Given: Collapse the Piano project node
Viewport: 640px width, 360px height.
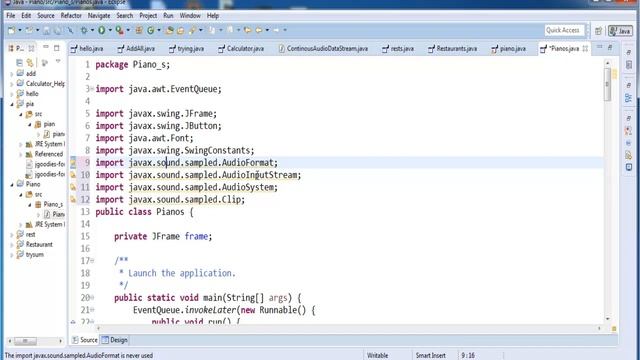Looking at the screenshot, I should [x=11, y=184].
